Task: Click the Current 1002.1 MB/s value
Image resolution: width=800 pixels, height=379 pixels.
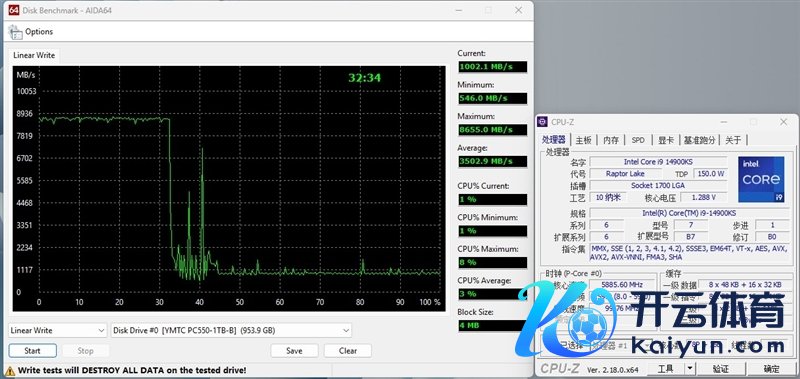Action: click(492, 67)
